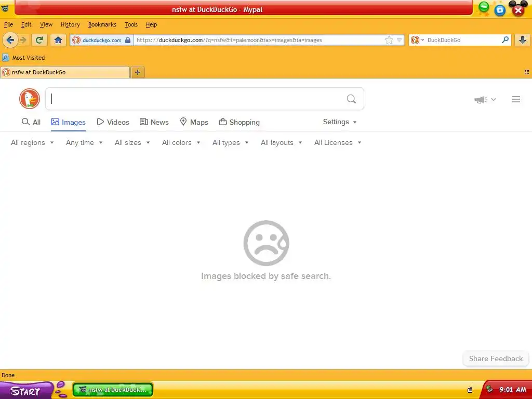This screenshot has width=532, height=399.
Task: Open the Maps tab
Action: point(194,122)
